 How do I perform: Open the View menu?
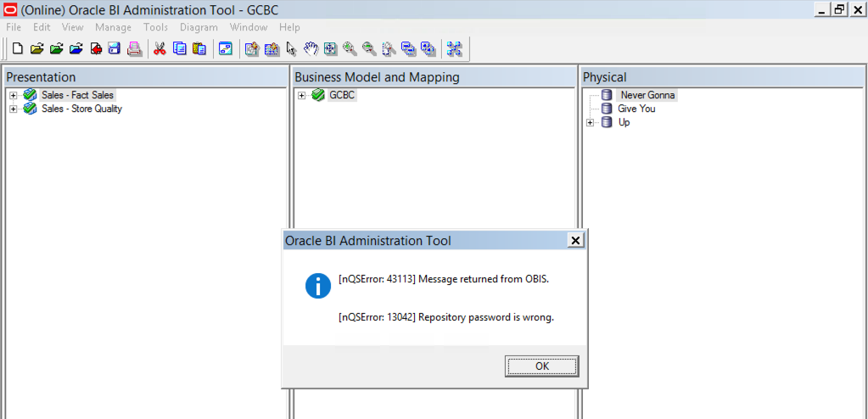click(x=72, y=27)
